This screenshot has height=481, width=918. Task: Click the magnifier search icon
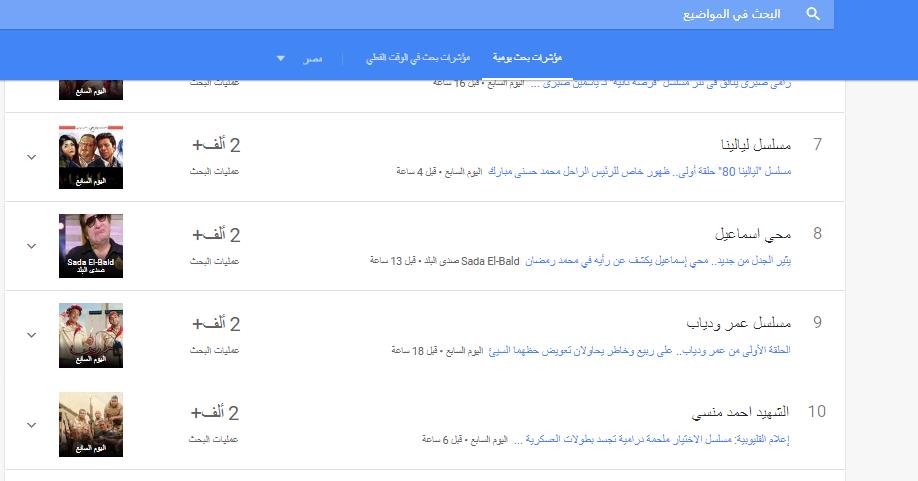point(813,15)
